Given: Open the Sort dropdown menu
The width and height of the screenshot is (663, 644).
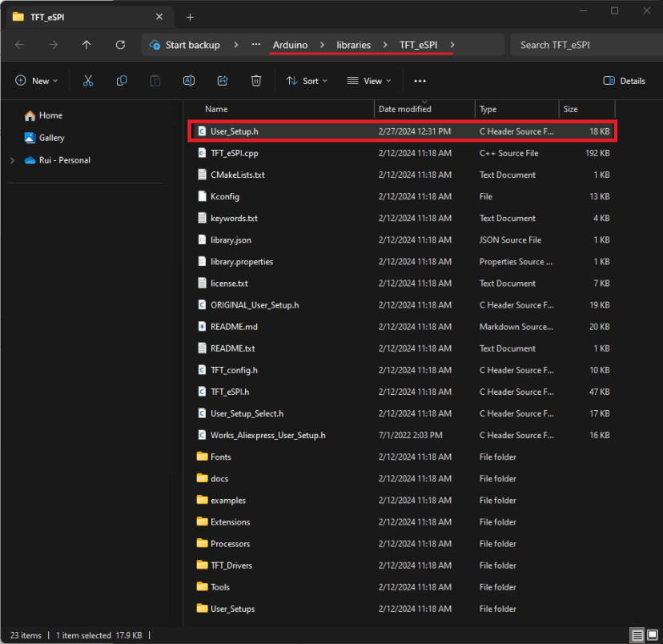Looking at the screenshot, I should tap(307, 81).
